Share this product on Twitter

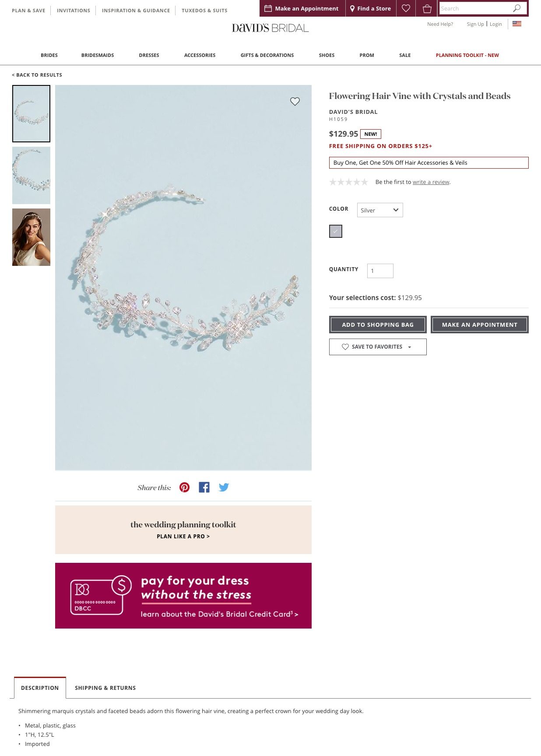pyautogui.click(x=224, y=488)
